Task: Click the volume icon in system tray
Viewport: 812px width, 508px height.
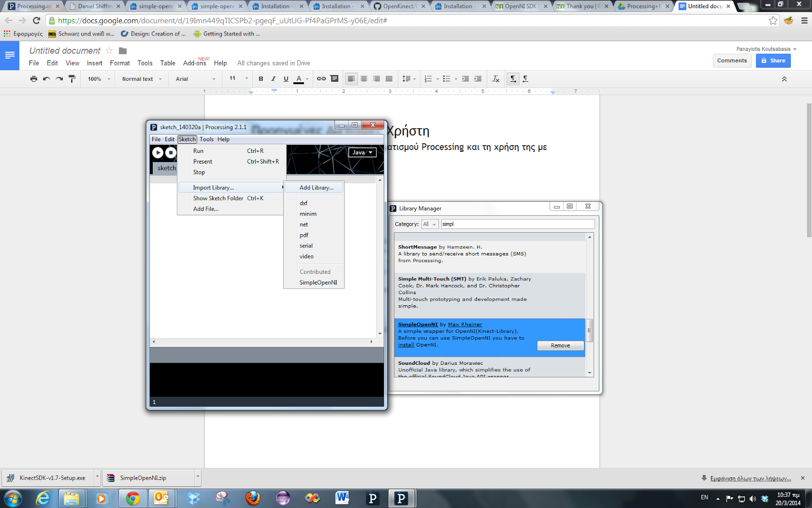Action: tap(753, 499)
